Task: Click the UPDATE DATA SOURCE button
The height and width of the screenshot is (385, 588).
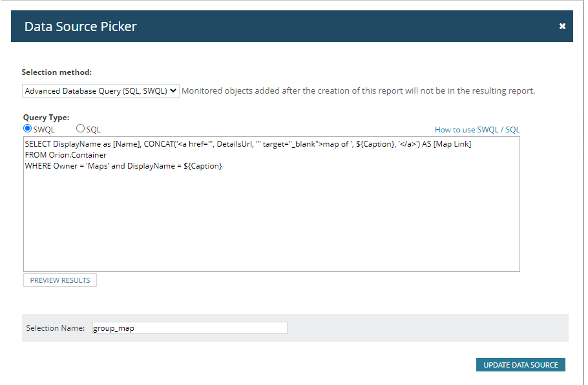Action: pyautogui.click(x=521, y=365)
